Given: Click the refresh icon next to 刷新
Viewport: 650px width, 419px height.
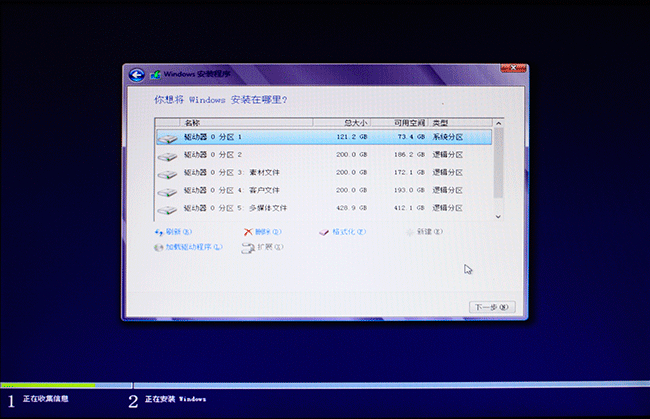Looking at the screenshot, I should [159, 232].
